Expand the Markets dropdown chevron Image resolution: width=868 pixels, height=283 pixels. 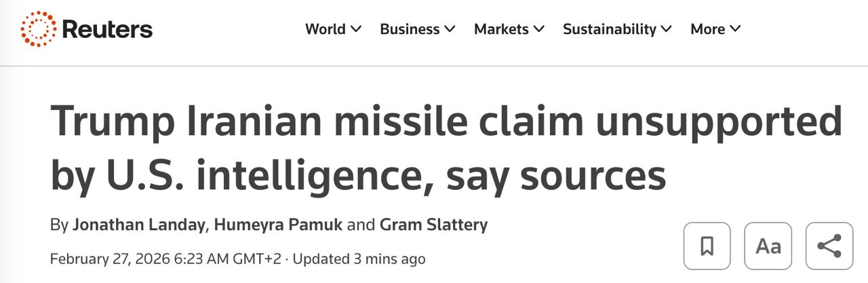(539, 29)
